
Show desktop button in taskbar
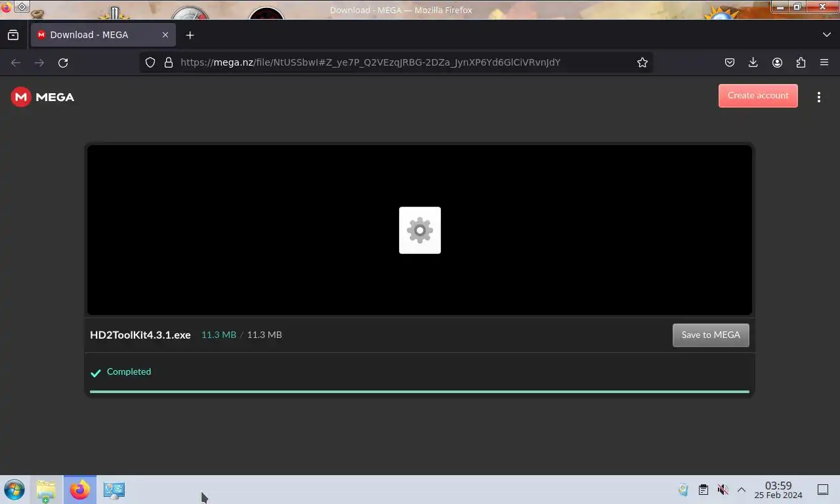pos(823,490)
